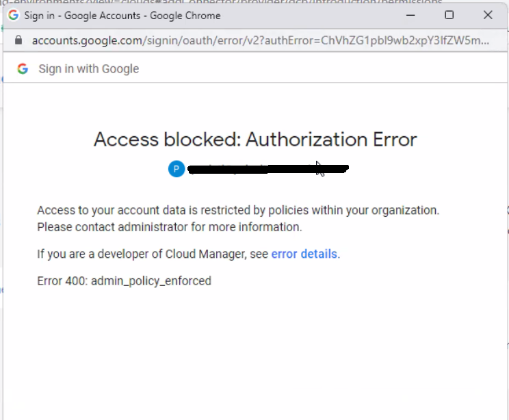The width and height of the screenshot is (509, 420).
Task: Click the Cloud Manager app name text
Action: click(204, 254)
